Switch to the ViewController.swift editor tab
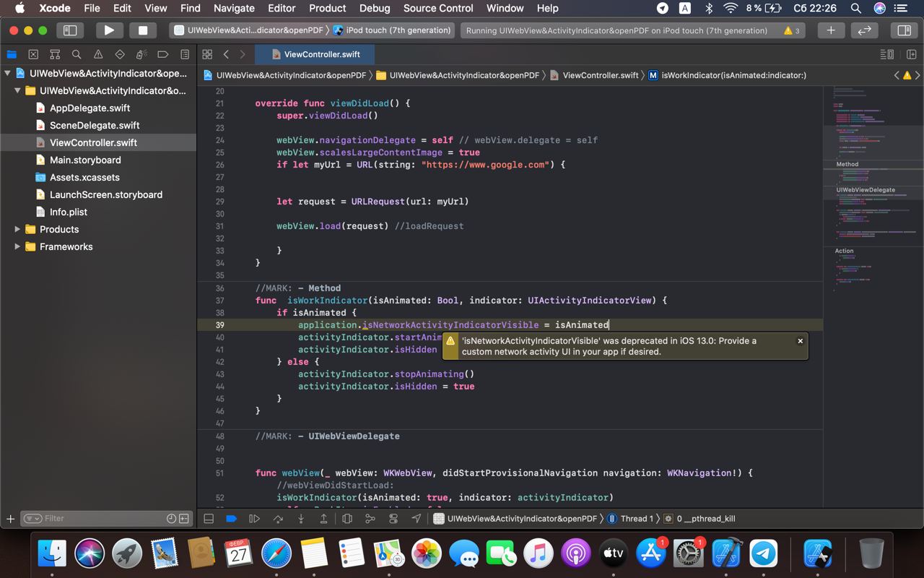924x578 pixels. pos(321,54)
